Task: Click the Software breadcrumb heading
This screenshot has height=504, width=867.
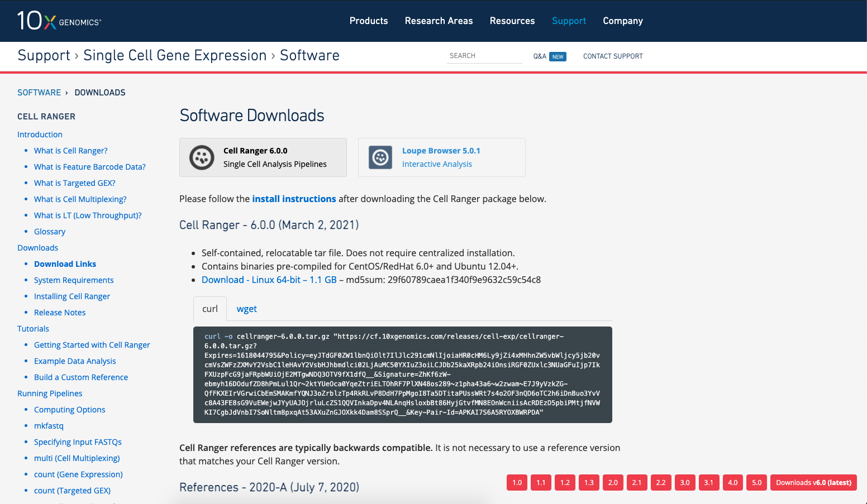Action: (309, 55)
